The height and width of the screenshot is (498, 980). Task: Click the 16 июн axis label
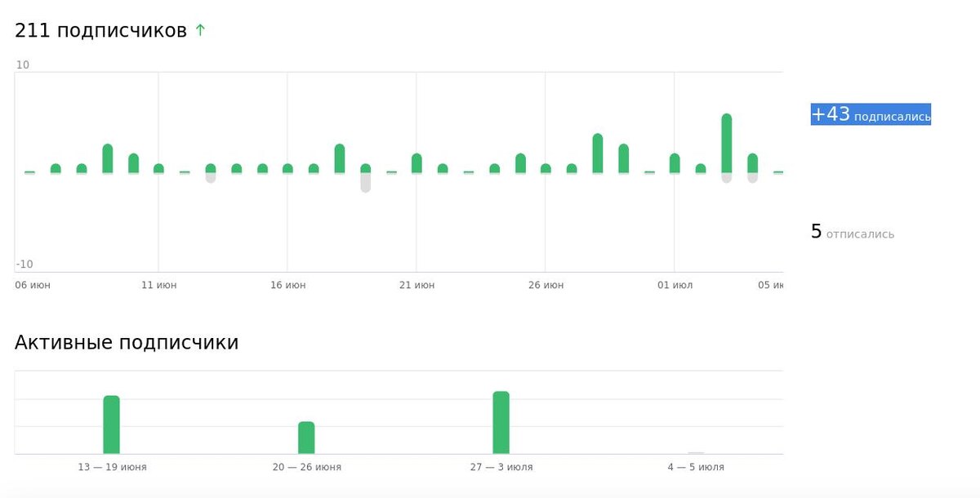[x=287, y=285]
